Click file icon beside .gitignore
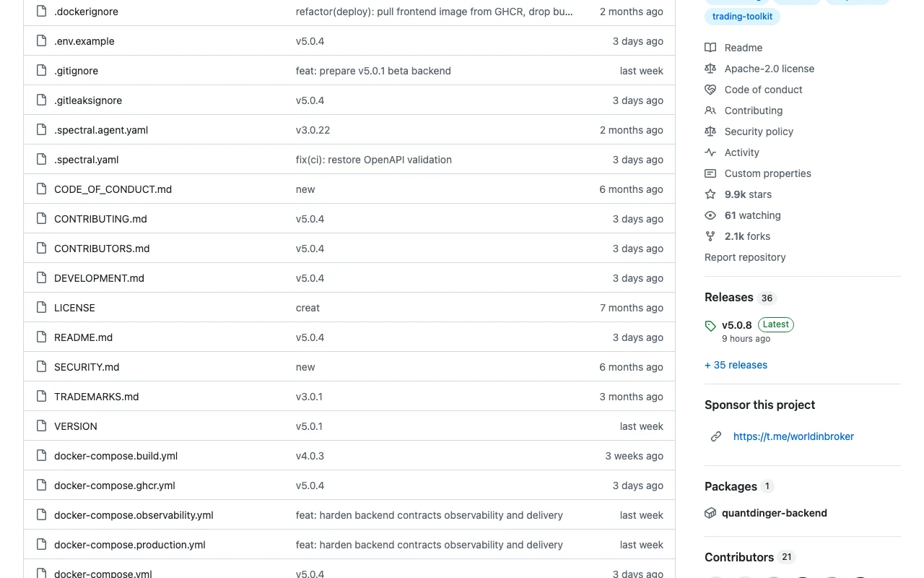This screenshot has width=924, height=578. click(41, 71)
